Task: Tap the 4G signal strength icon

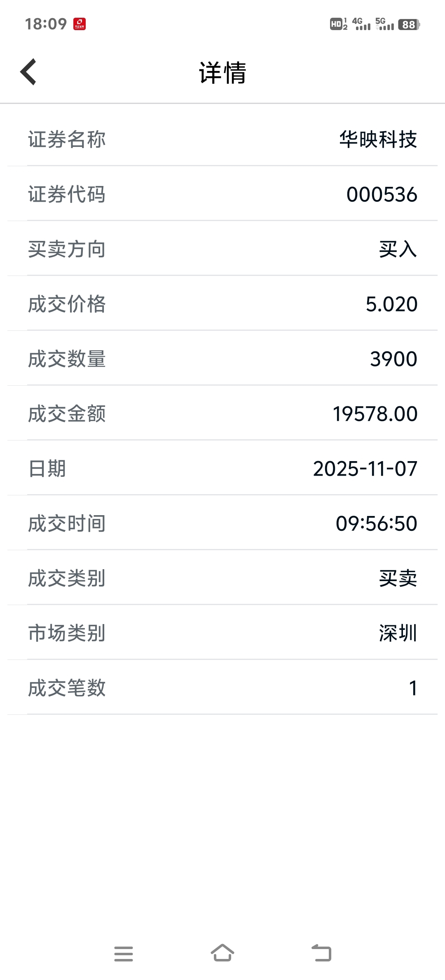Action: (x=361, y=24)
